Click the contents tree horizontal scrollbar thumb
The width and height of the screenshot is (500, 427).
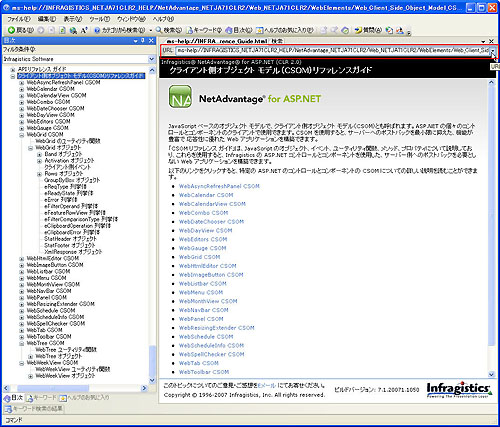click(x=53, y=388)
